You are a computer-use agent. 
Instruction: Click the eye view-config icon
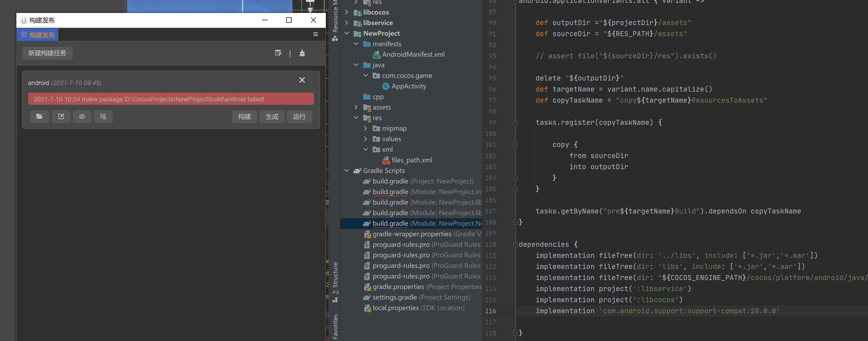coord(82,116)
